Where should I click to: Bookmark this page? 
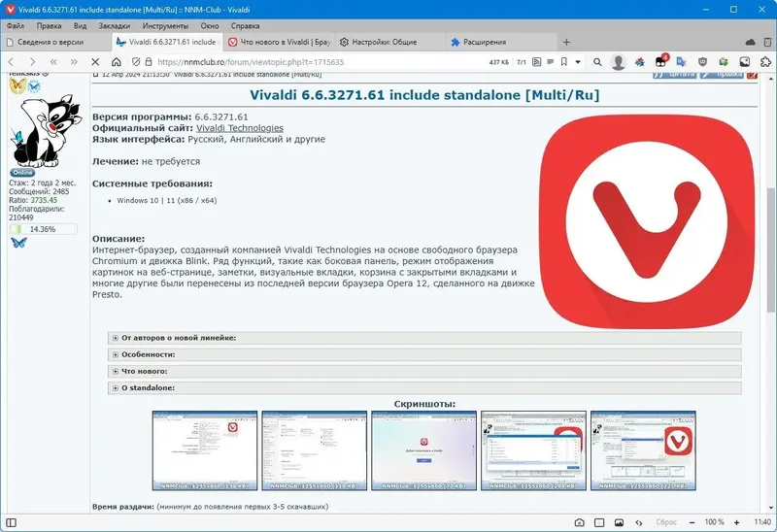tap(564, 62)
